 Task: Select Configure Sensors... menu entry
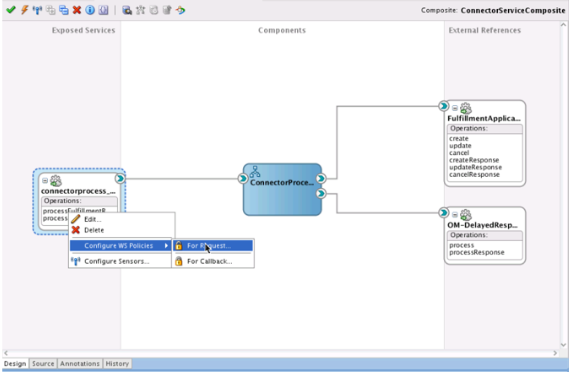point(120,261)
